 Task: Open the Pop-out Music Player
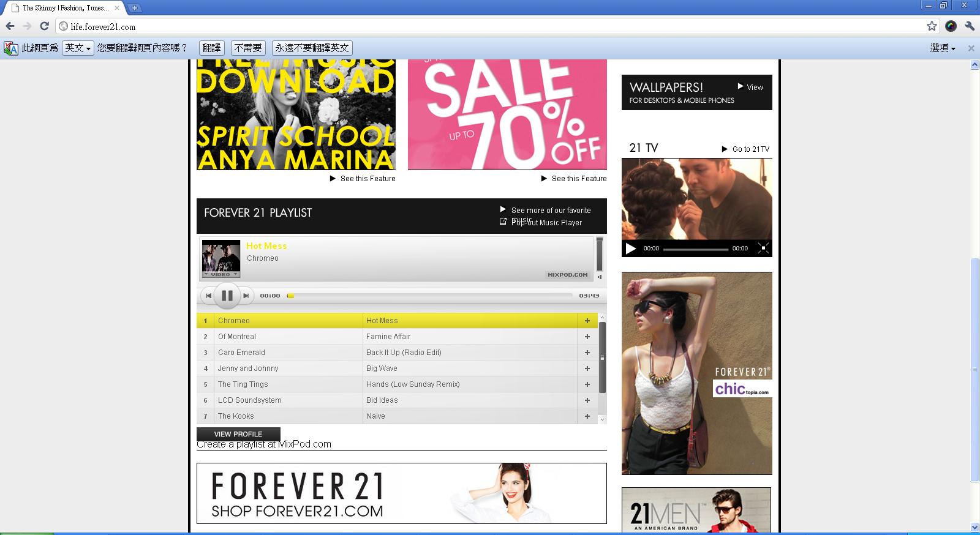click(x=546, y=223)
